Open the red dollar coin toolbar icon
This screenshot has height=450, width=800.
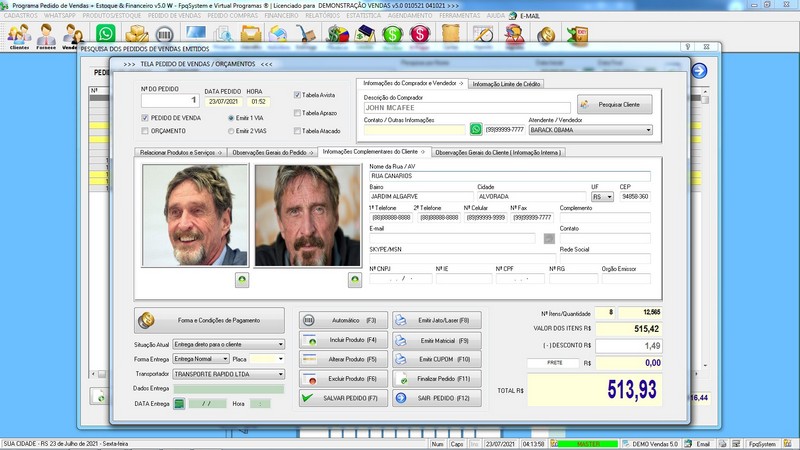[419, 34]
